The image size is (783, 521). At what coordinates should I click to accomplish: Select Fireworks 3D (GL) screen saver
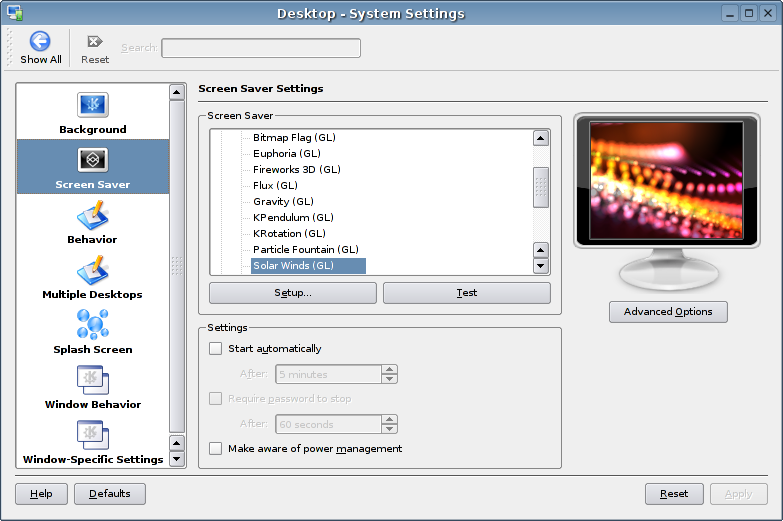[297, 169]
